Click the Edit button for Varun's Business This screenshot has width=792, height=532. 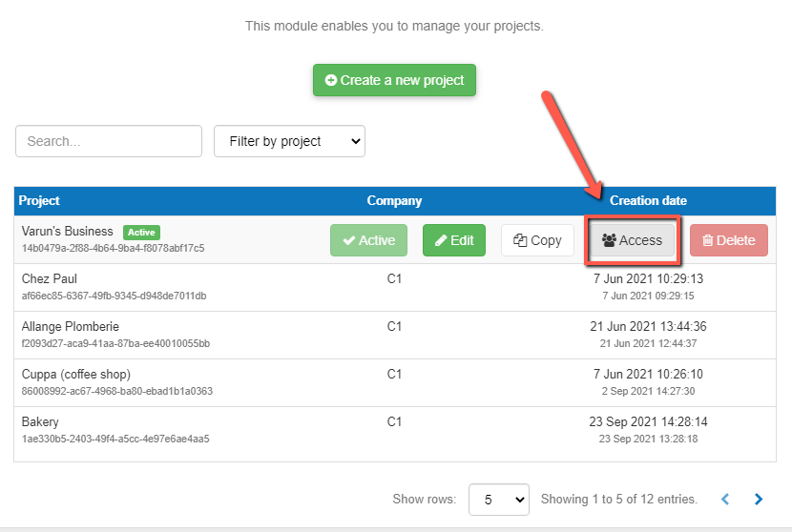click(x=454, y=240)
